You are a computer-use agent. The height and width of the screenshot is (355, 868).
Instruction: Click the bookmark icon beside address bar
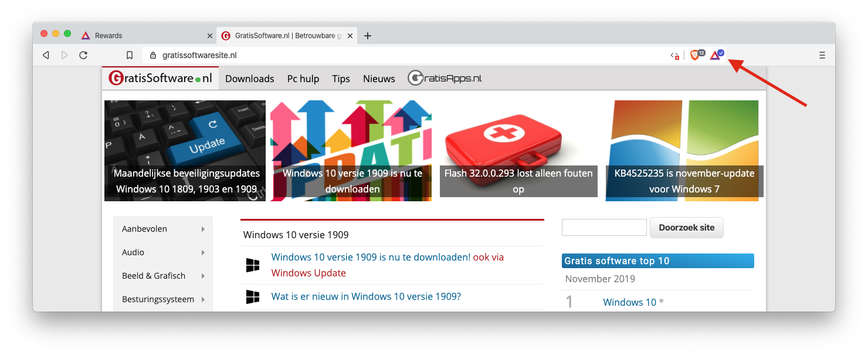point(130,55)
